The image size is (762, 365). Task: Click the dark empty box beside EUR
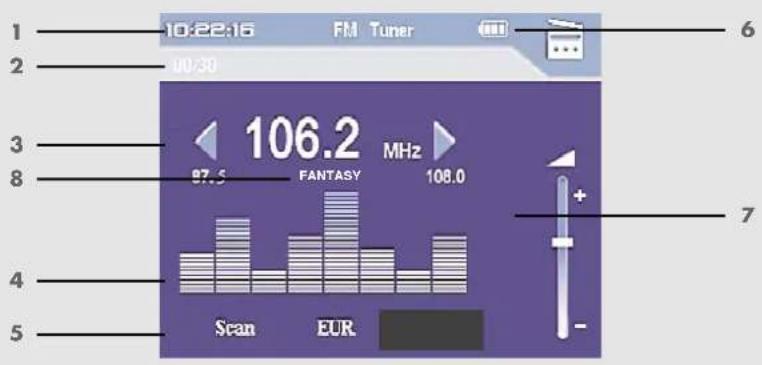point(431,330)
